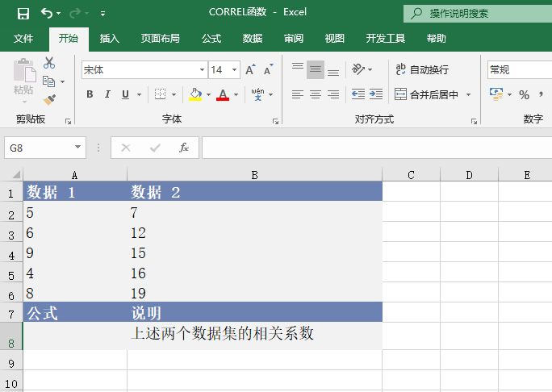Click the Percent Style icon
Viewport: 552px width, 392px height.
(524, 95)
